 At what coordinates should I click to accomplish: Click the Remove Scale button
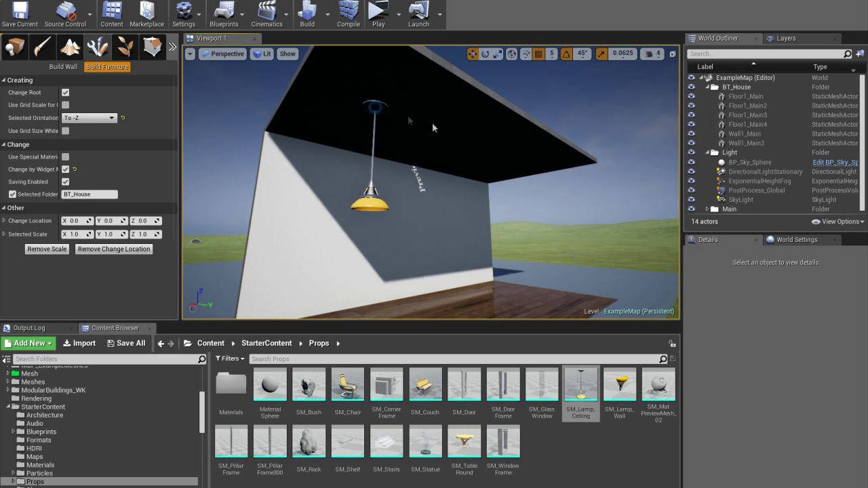point(47,249)
